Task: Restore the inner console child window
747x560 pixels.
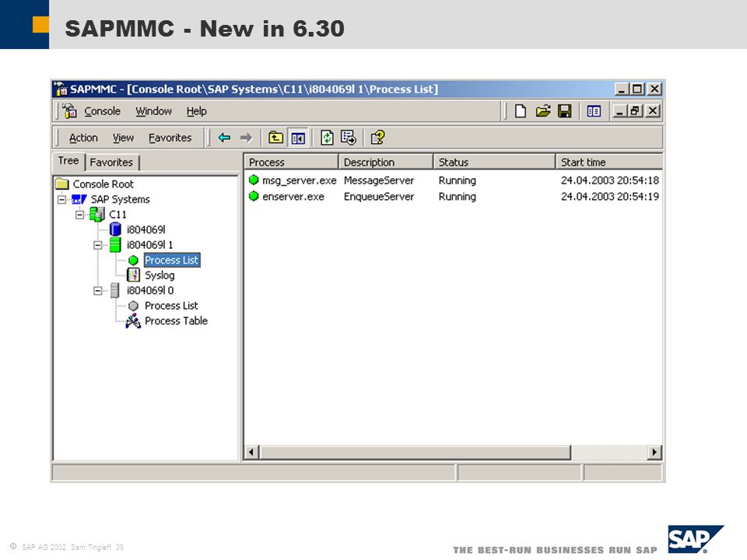Action: 635,111
